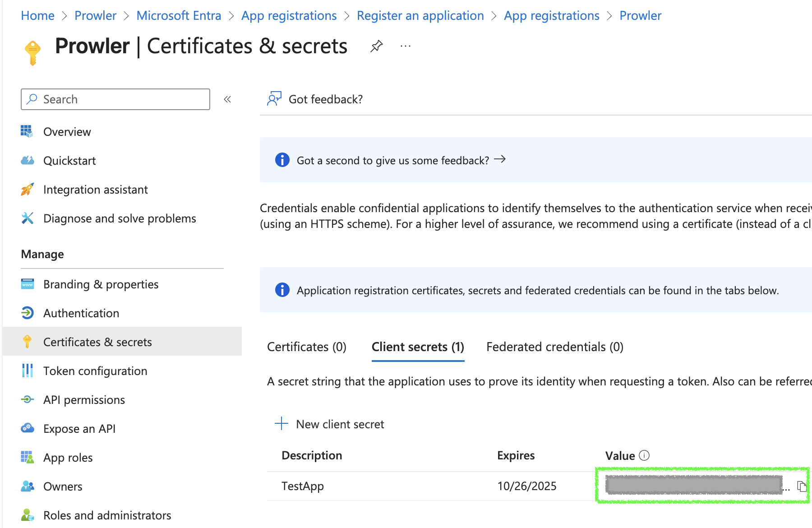Viewport: 812px width, 528px height.
Task: Click the Home breadcrumb link
Action: pos(37,16)
